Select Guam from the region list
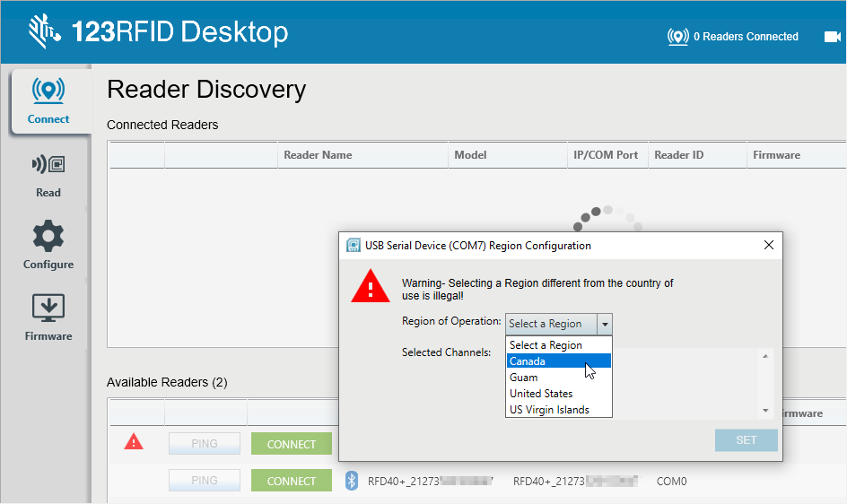 click(x=558, y=378)
